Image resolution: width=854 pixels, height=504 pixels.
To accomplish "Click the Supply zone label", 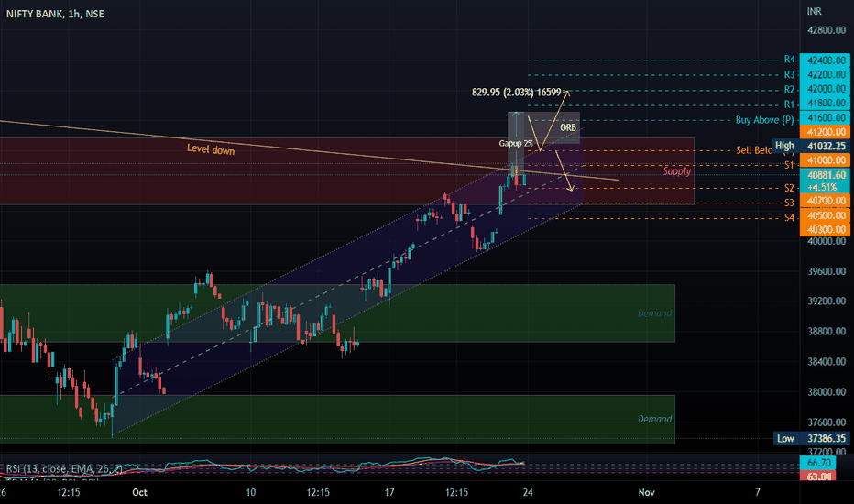I will pyautogui.click(x=677, y=171).
